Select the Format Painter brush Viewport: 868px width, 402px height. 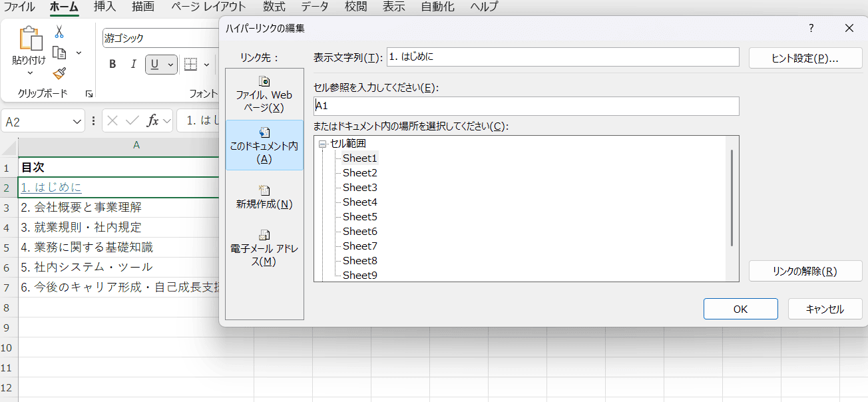click(59, 73)
